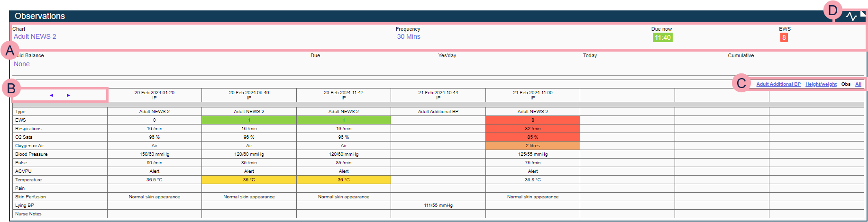Change the 30 Mins frequency
The image size is (868, 222).
click(x=408, y=36)
